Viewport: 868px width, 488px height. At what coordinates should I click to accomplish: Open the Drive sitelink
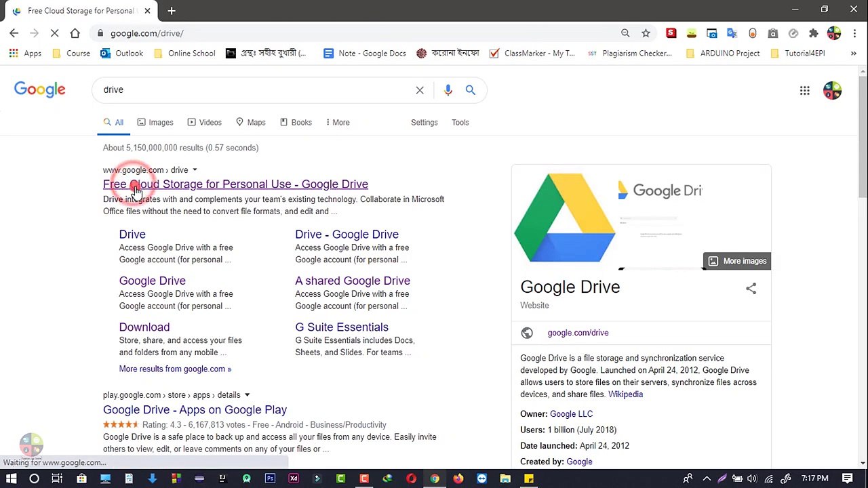[x=132, y=235]
